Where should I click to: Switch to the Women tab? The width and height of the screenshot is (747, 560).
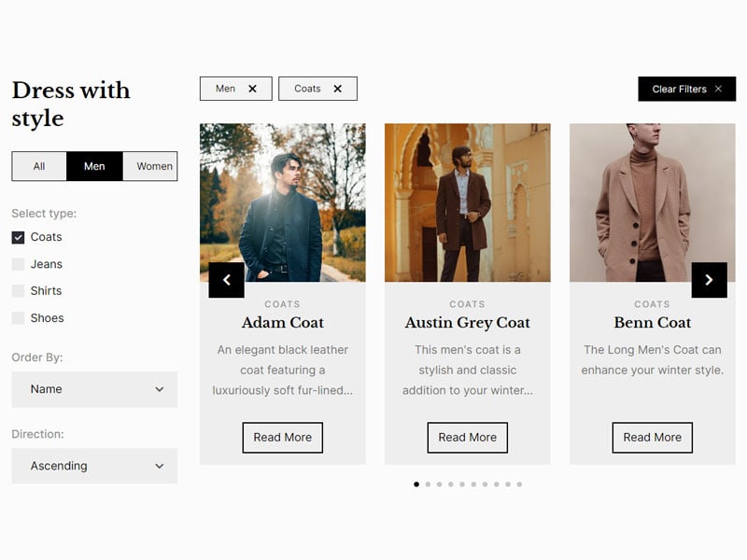pos(150,166)
